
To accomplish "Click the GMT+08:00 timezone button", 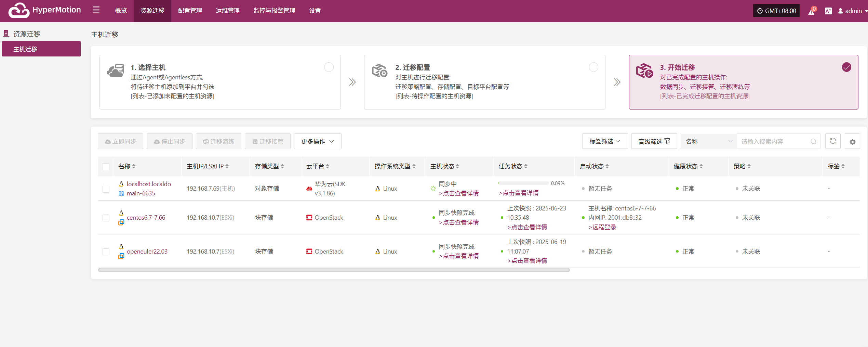I will coord(776,11).
